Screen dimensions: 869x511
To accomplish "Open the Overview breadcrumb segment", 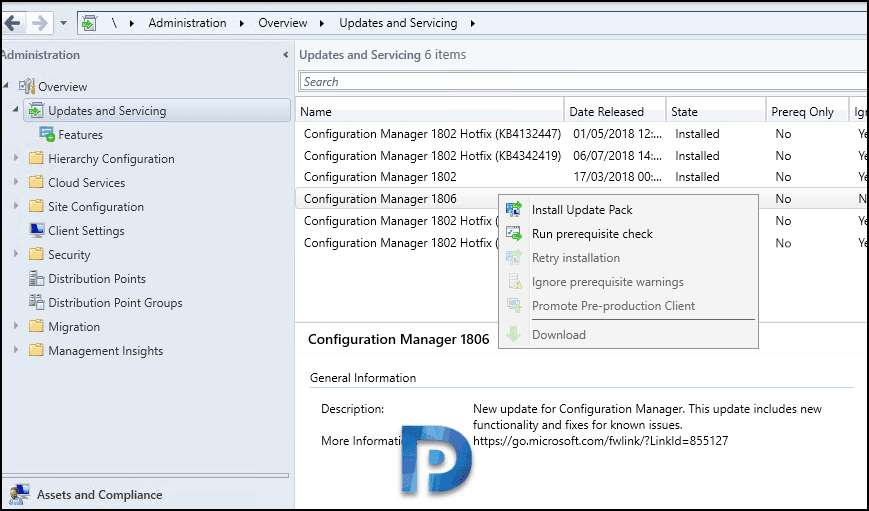I will click(283, 23).
